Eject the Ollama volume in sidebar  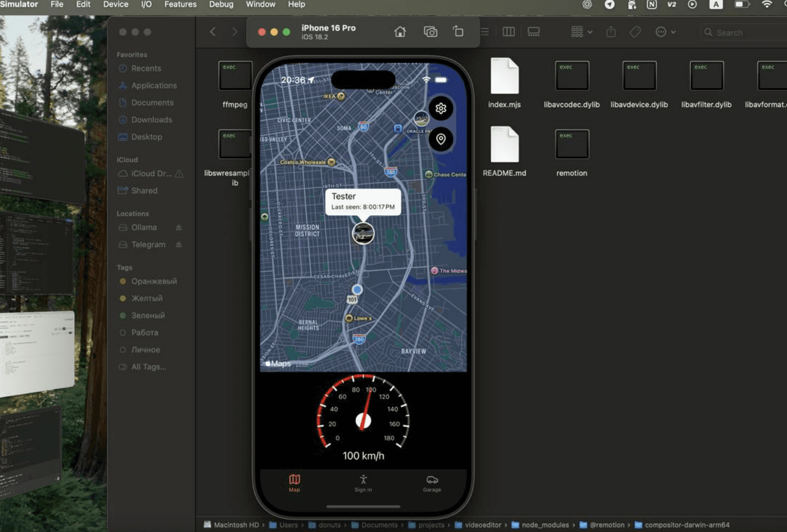(x=179, y=227)
